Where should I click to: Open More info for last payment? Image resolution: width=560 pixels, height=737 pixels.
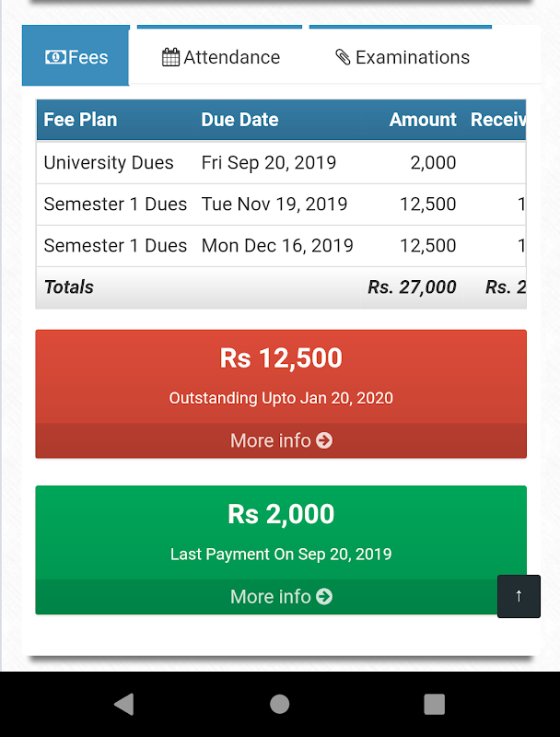point(281,596)
